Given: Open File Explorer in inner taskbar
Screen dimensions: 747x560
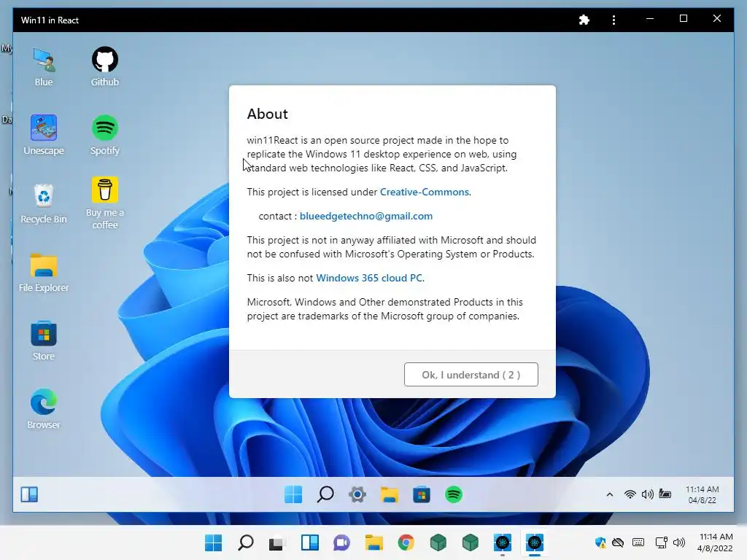Looking at the screenshot, I should pos(390,494).
